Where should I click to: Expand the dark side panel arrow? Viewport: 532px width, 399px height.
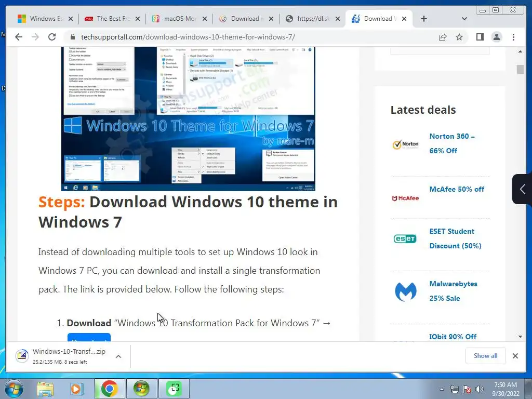(x=522, y=189)
